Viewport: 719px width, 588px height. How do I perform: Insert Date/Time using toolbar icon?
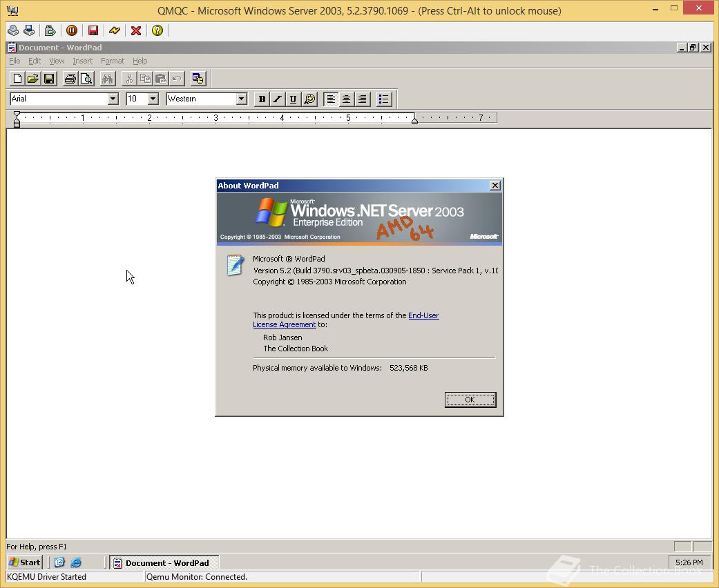coord(198,79)
